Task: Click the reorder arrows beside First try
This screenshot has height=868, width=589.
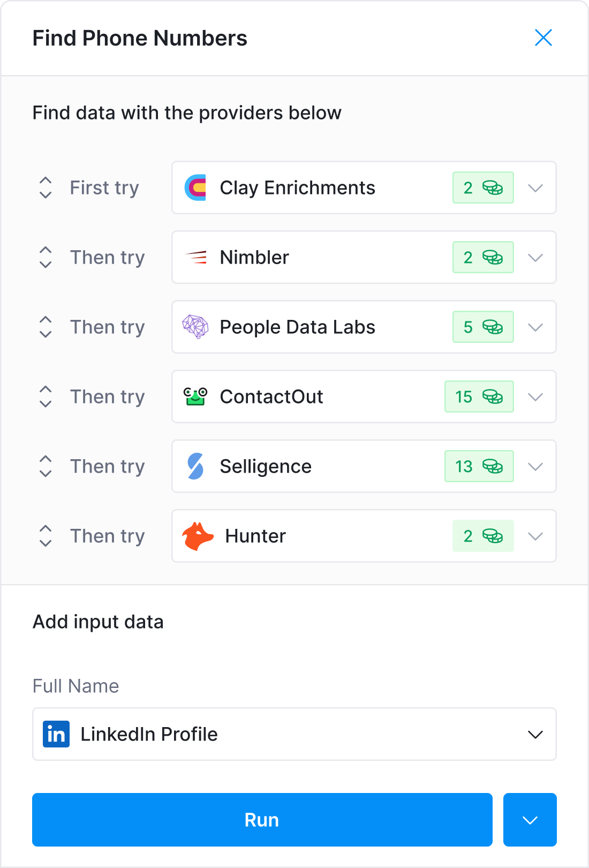Action: pyautogui.click(x=45, y=188)
